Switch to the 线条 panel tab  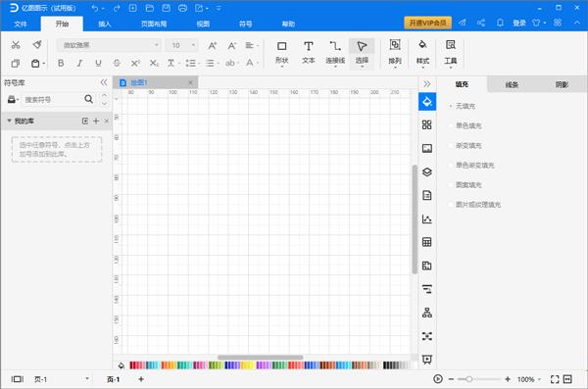[x=512, y=84]
